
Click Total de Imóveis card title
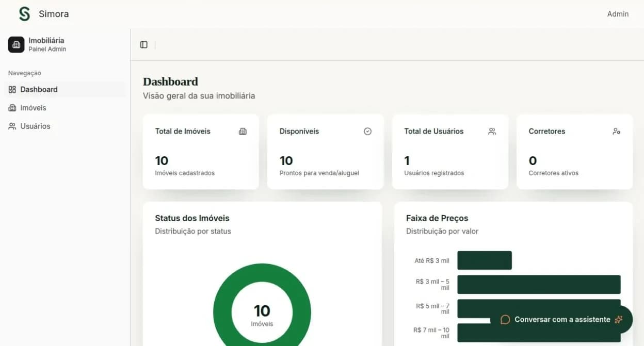point(183,131)
